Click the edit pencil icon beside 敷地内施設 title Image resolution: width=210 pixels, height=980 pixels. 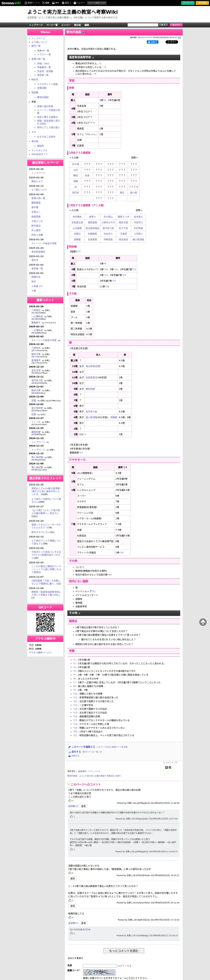point(83,32)
